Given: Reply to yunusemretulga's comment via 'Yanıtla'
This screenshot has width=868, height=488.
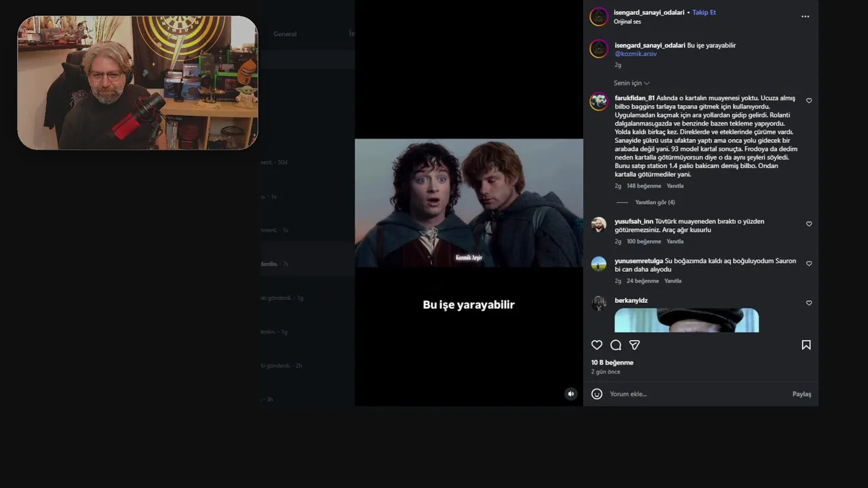Looking at the screenshot, I should point(673,281).
